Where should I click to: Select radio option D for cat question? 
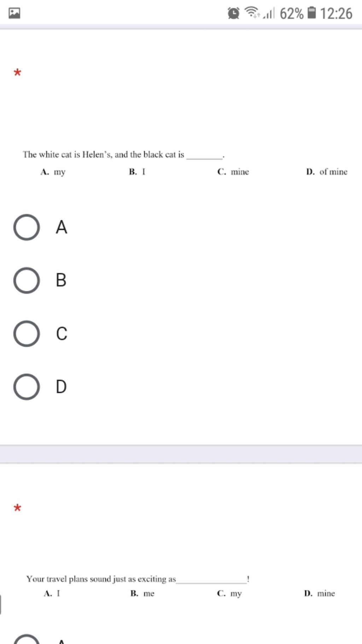pyautogui.click(x=27, y=387)
